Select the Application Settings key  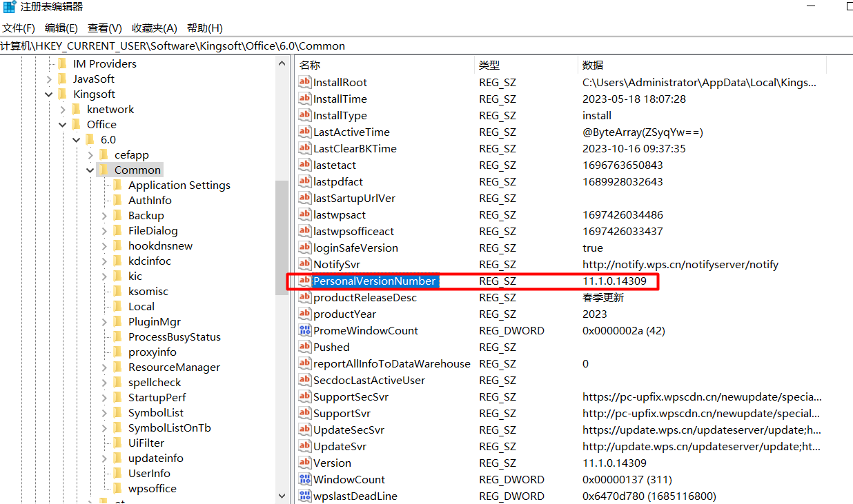(x=179, y=185)
